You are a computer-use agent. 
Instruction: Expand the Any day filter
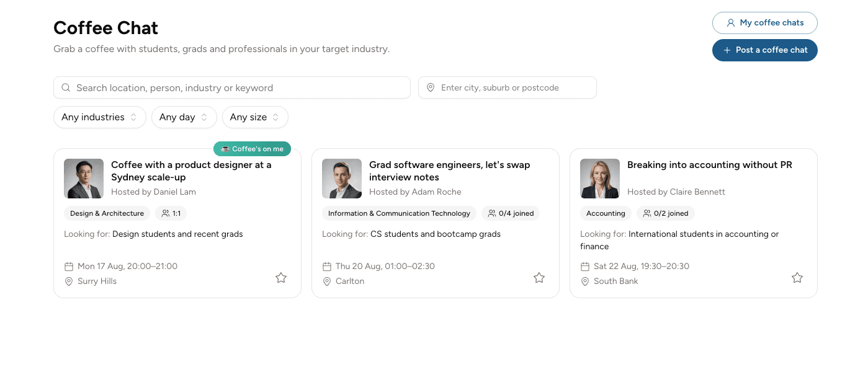184,117
